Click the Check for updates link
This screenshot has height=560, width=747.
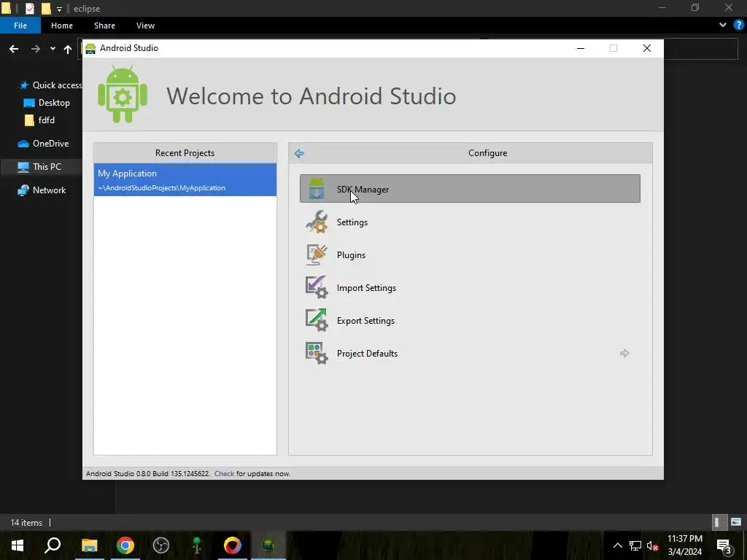click(224, 473)
